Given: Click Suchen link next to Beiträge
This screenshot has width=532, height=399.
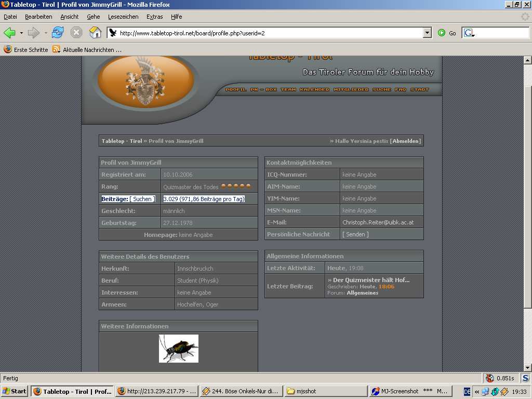Looking at the screenshot, I should coord(142,199).
